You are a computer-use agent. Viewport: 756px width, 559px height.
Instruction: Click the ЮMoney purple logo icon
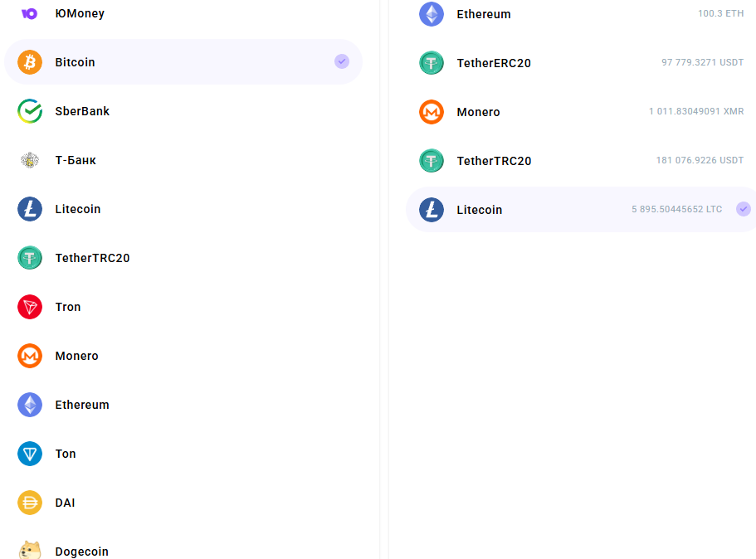[30, 14]
